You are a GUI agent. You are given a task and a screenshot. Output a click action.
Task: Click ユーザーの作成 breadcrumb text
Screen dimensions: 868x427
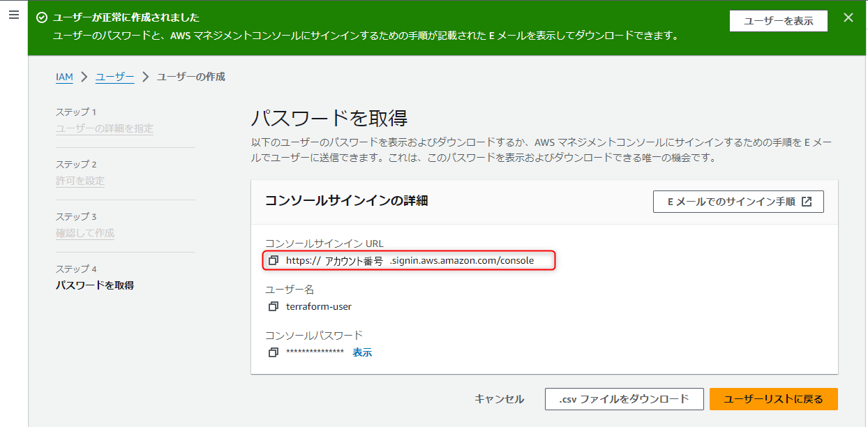pyautogui.click(x=191, y=77)
